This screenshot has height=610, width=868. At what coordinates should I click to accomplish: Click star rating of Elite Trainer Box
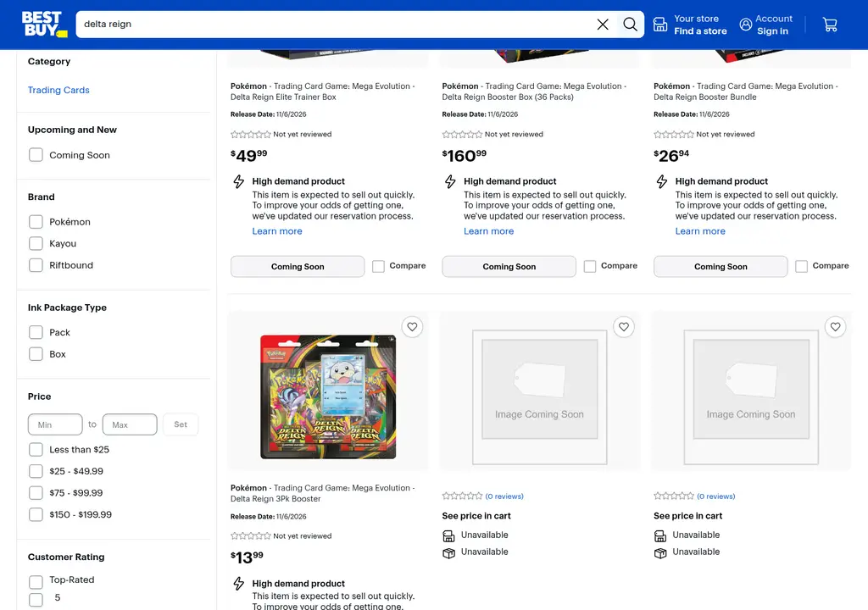pos(251,135)
